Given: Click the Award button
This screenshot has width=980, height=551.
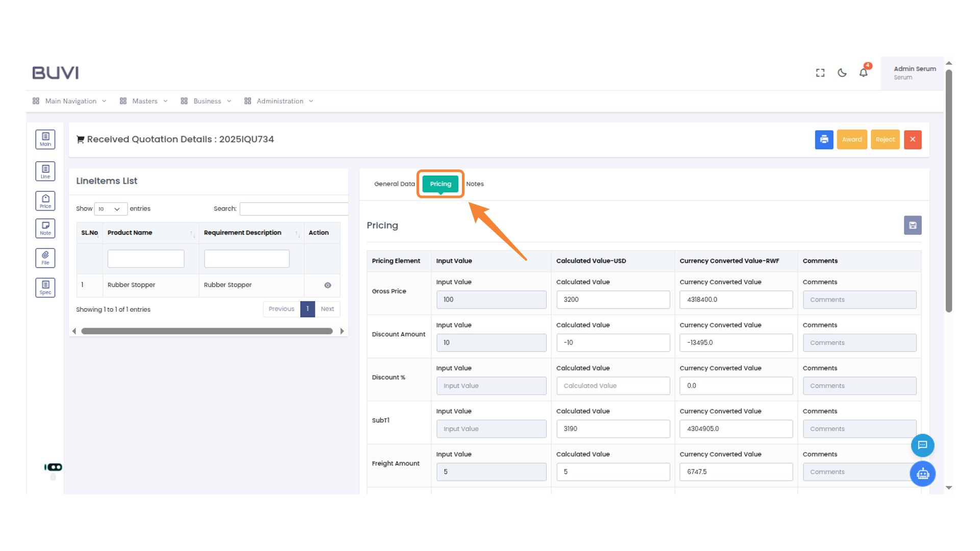Looking at the screenshot, I should coord(851,139).
